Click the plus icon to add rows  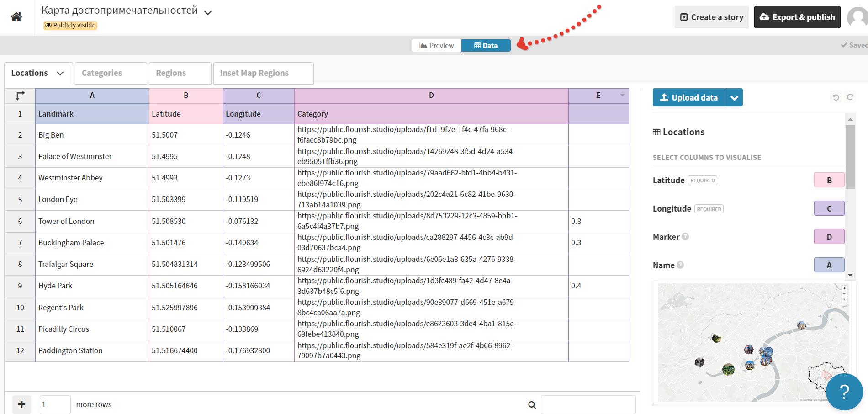coord(21,404)
